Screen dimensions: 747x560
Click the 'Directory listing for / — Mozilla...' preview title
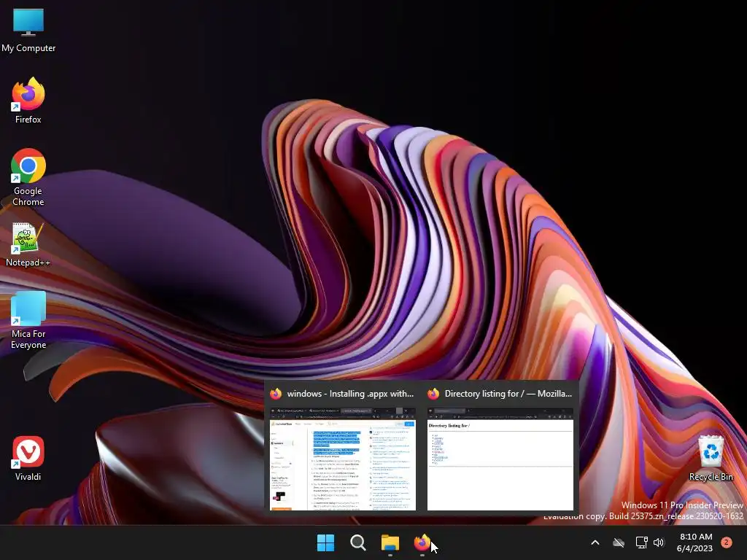click(508, 394)
